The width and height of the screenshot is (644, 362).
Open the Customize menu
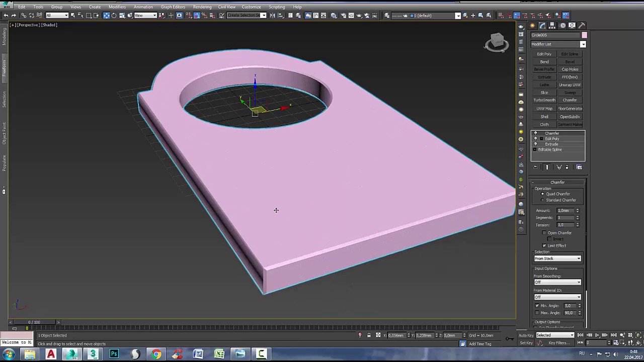coord(251,7)
